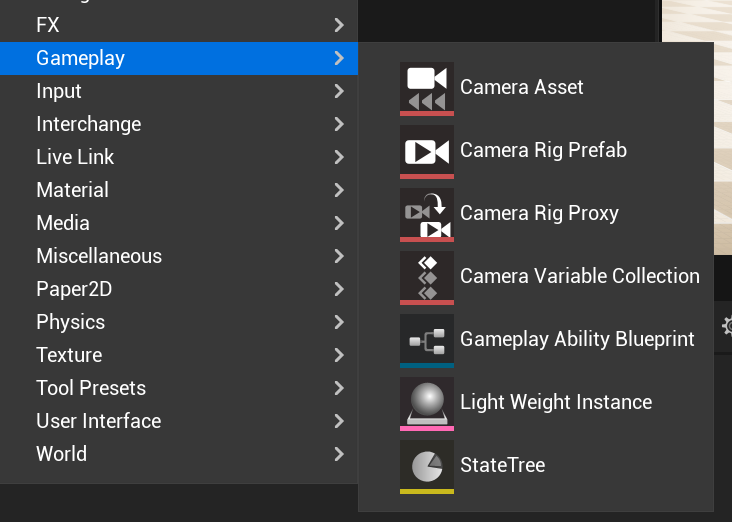Click the Camera Variable Collection icon
The width and height of the screenshot is (732, 522).
click(427, 277)
